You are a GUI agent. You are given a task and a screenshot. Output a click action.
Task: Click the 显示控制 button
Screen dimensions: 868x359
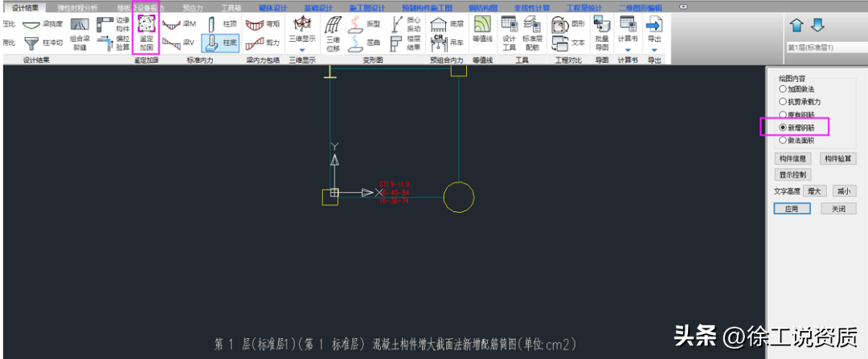pos(792,175)
